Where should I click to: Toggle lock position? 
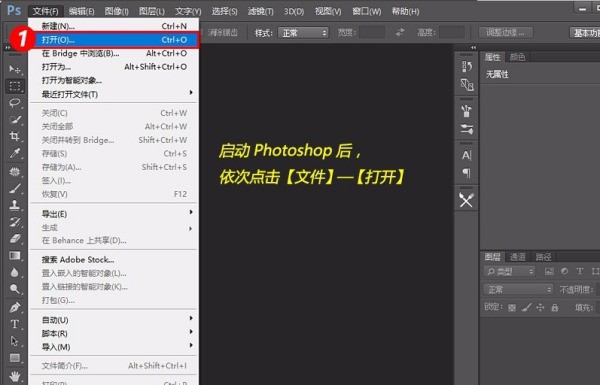pos(540,307)
